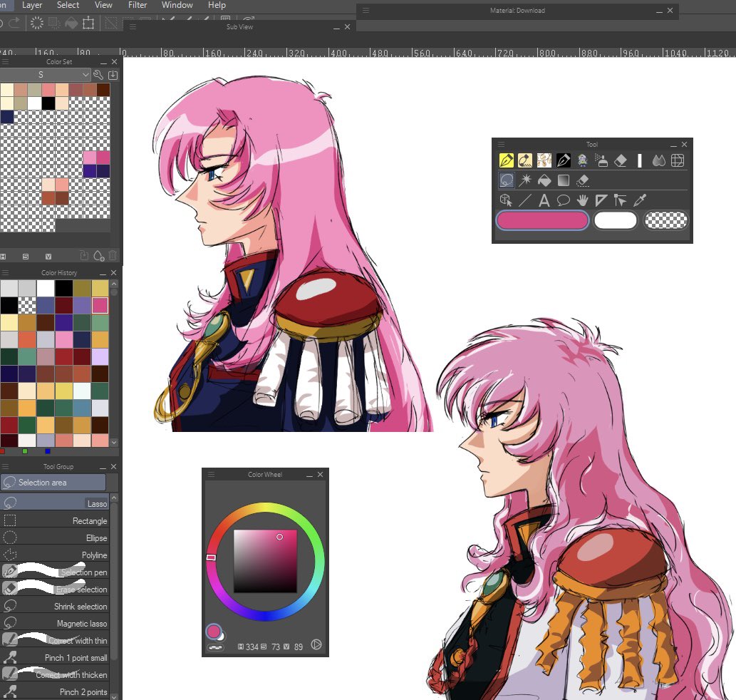Click Add color drop-plus icon in Color Set

[98, 256]
